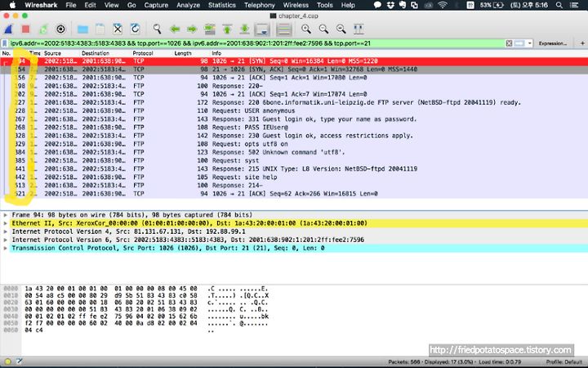588x368 pixels.
Task: Open a capture file folder icon
Action: 82,29
